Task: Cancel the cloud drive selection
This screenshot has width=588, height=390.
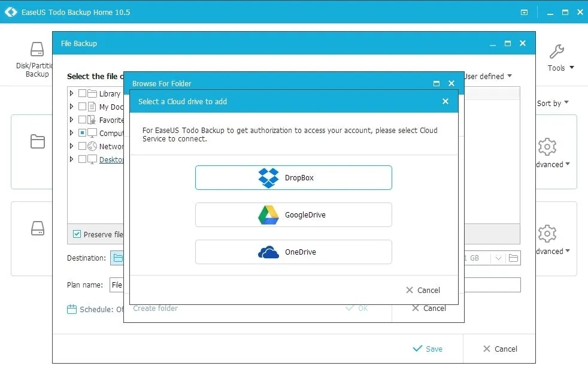Action: pyautogui.click(x=423, y=290)
